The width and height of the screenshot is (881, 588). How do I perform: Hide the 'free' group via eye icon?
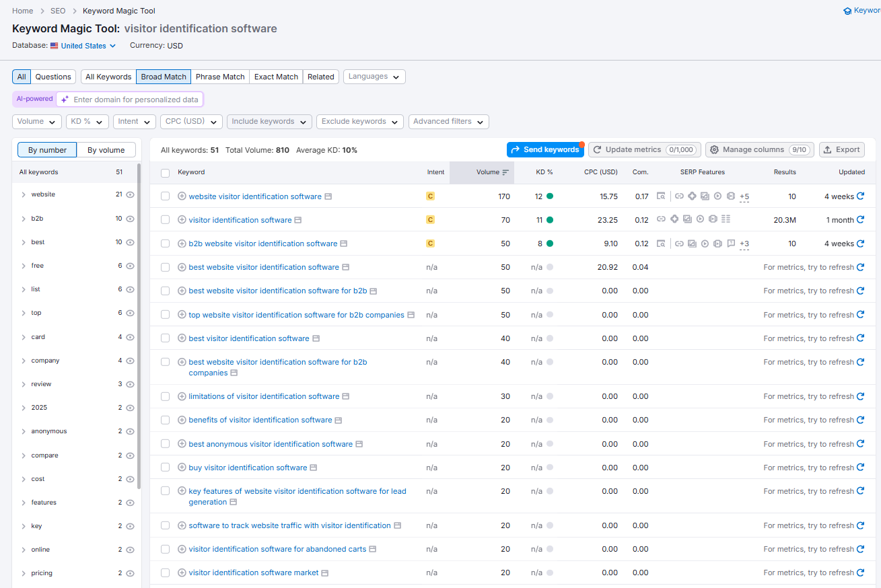point(131,266)
